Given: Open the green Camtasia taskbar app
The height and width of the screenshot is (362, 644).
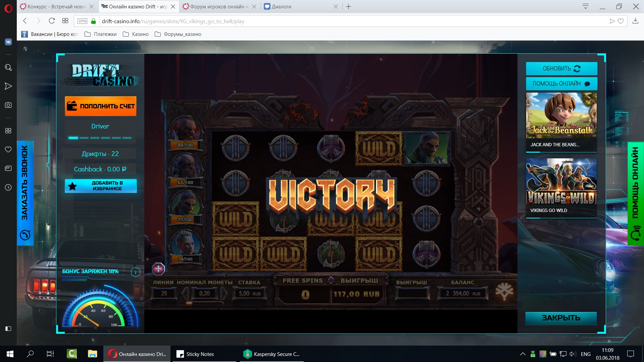Looking at the screenshot, I should [72, 354].
